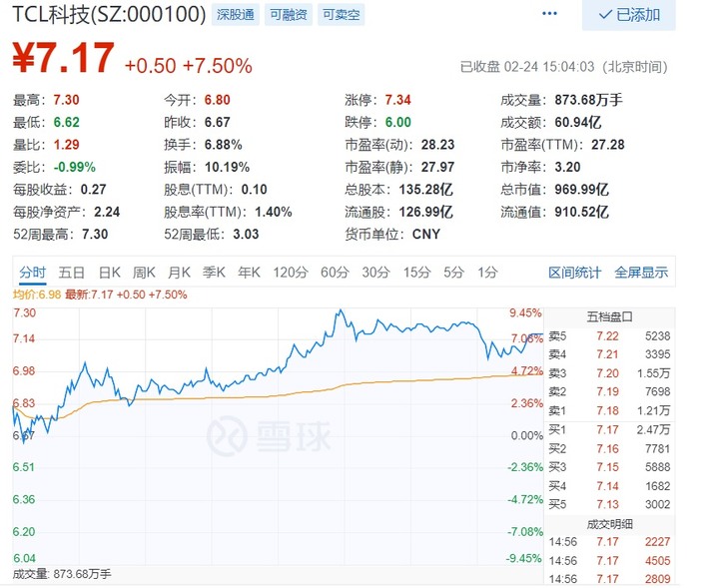Viewport: 719px width, 588px height.
Task: Click the 最高 value 7.30
Action: [66, 100]
